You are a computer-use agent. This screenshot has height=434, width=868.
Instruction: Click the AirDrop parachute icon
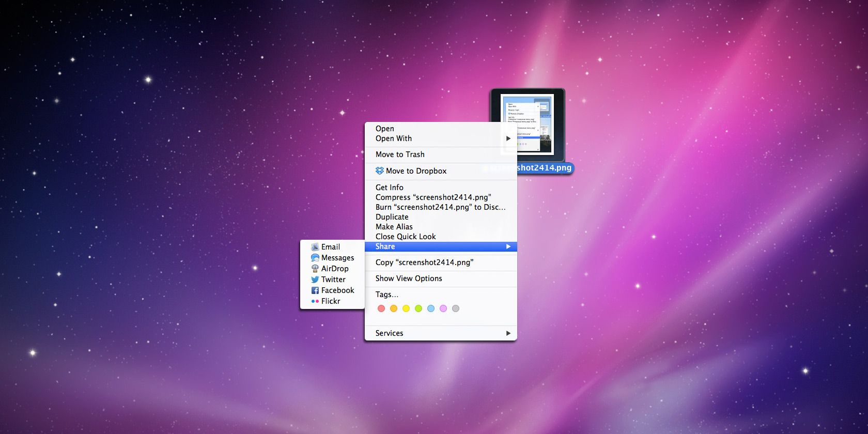[x=315, y=269]
